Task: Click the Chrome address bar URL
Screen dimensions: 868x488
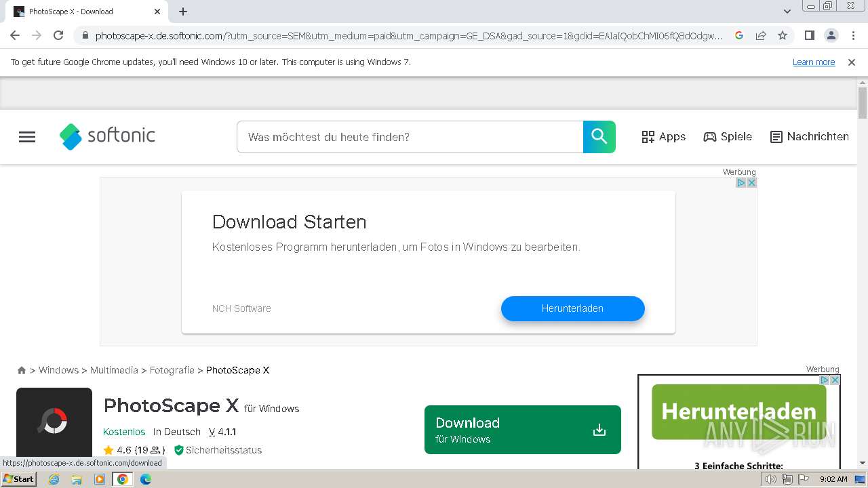Action: [x=409, y=35]
